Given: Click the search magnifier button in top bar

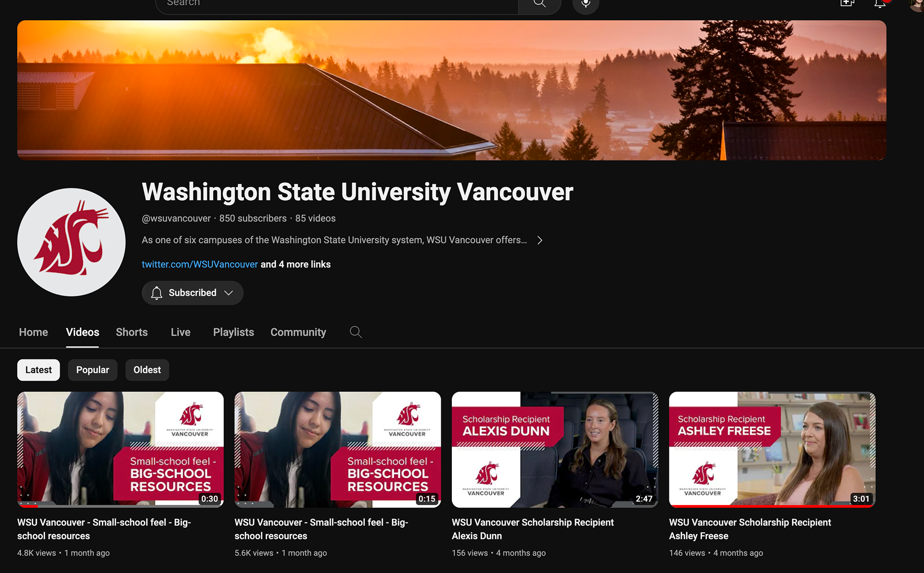Looking at the screenshot, I should 539,4.
